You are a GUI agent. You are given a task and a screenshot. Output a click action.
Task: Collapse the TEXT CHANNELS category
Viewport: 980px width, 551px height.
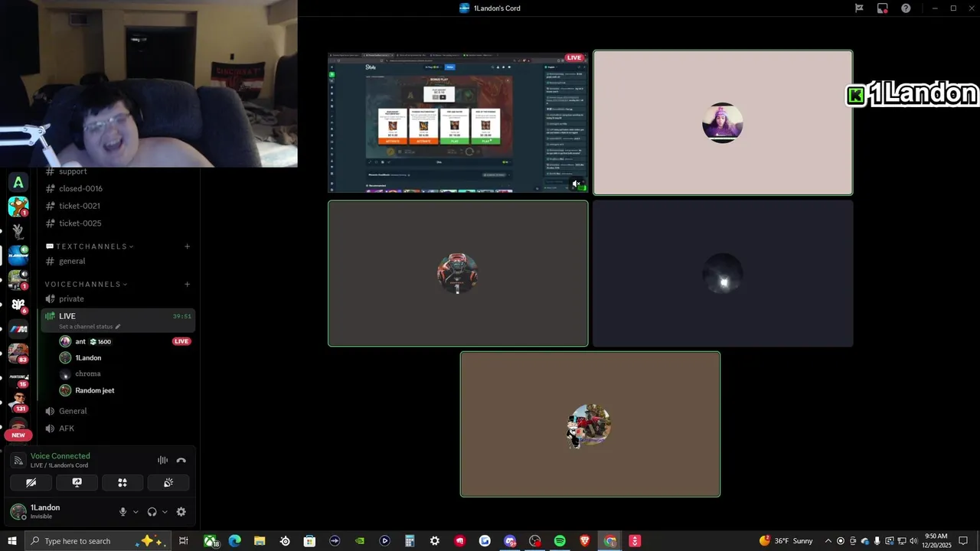90,246
